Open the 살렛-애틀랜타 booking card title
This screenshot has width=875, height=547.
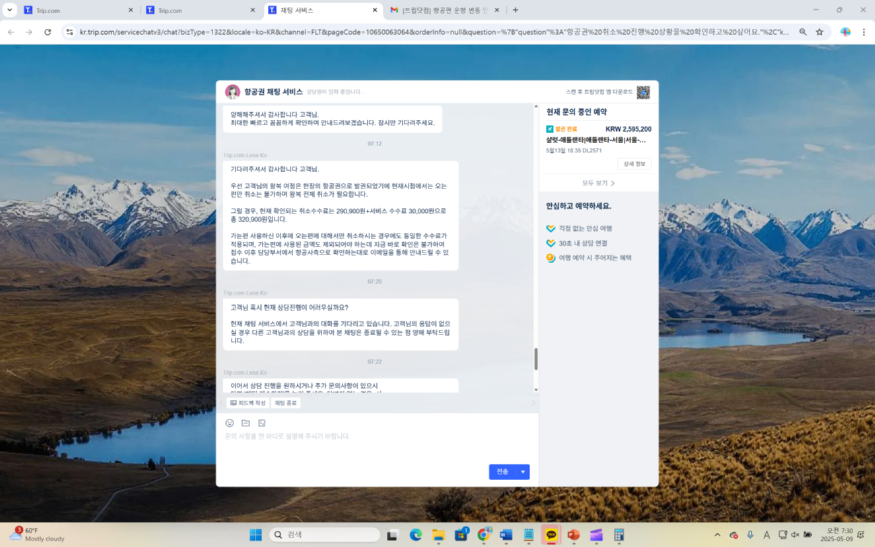[595, 140]
